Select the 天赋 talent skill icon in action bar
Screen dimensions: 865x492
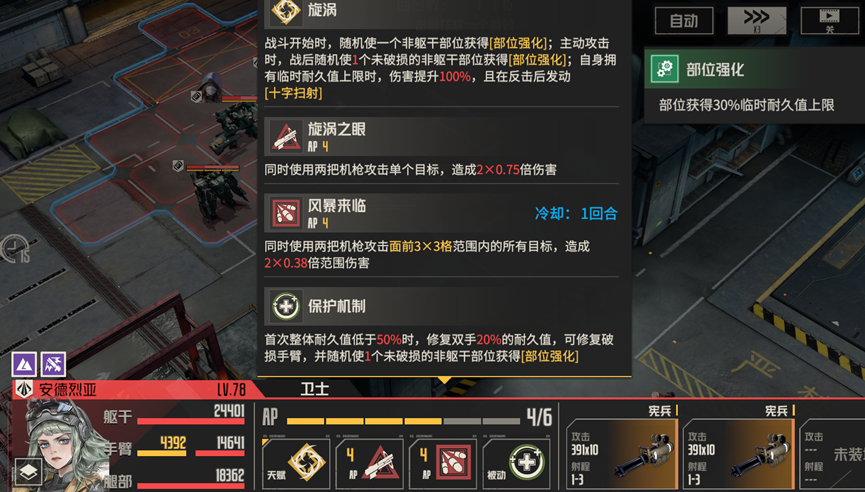(296, 464)
